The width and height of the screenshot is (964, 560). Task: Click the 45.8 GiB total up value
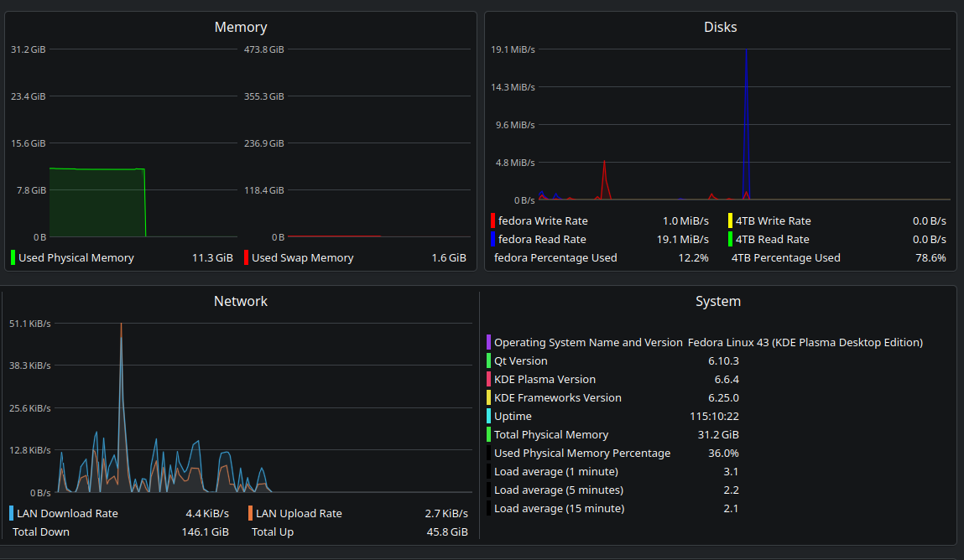447,531
